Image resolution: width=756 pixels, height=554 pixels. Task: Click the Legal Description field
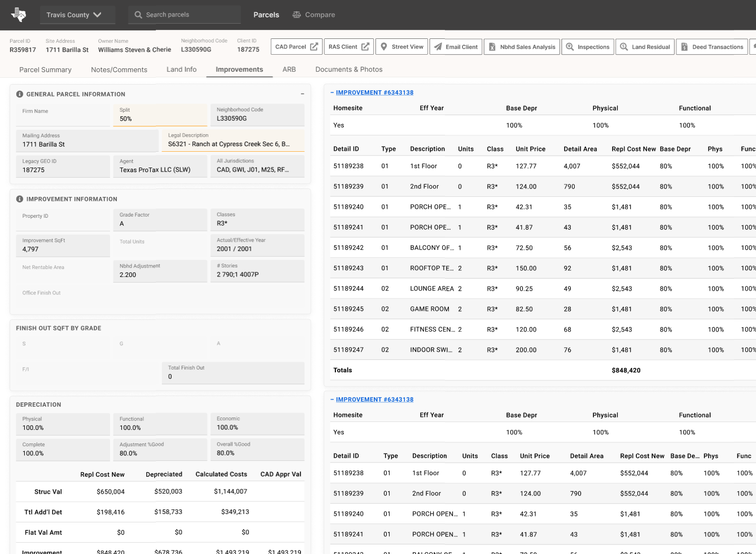pyautogui.click(x=233, y=140)
